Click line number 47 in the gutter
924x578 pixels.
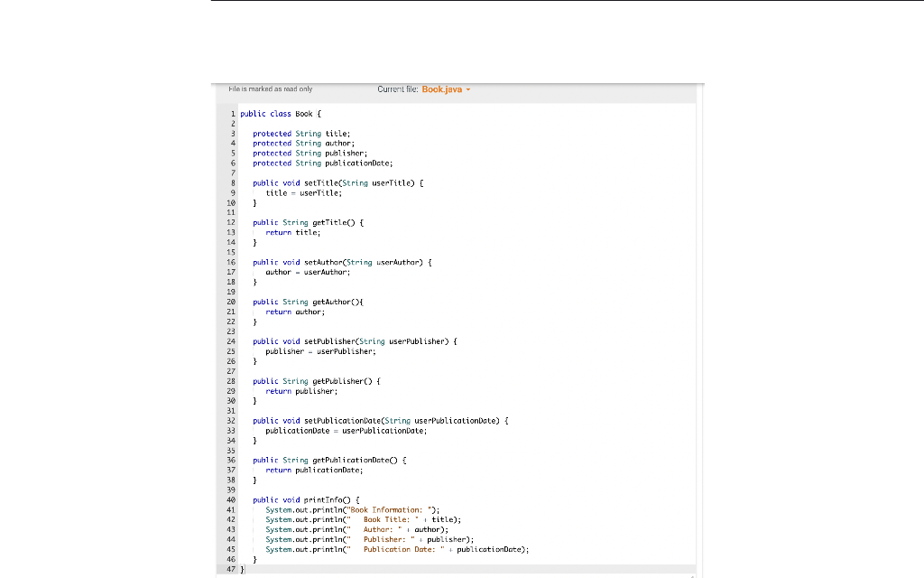tap(233, 569)
